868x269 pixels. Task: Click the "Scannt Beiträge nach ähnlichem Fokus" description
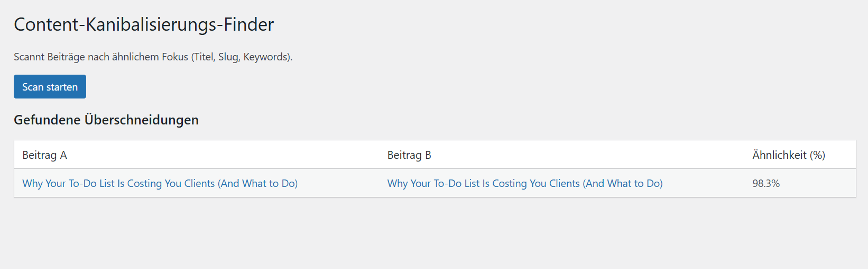tap(153, 57)
